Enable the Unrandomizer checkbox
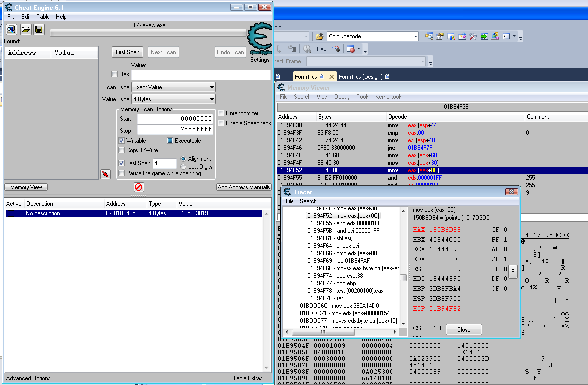The width and height of the screenshot is (588, 385). coord(221,113)
